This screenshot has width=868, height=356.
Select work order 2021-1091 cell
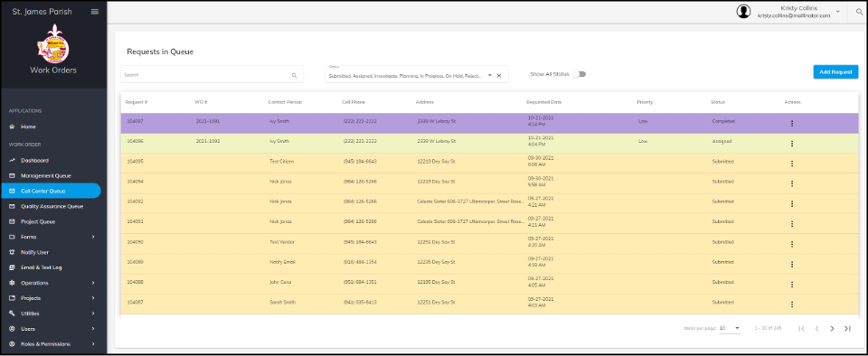pyautogui.click(x=208, y=121)
